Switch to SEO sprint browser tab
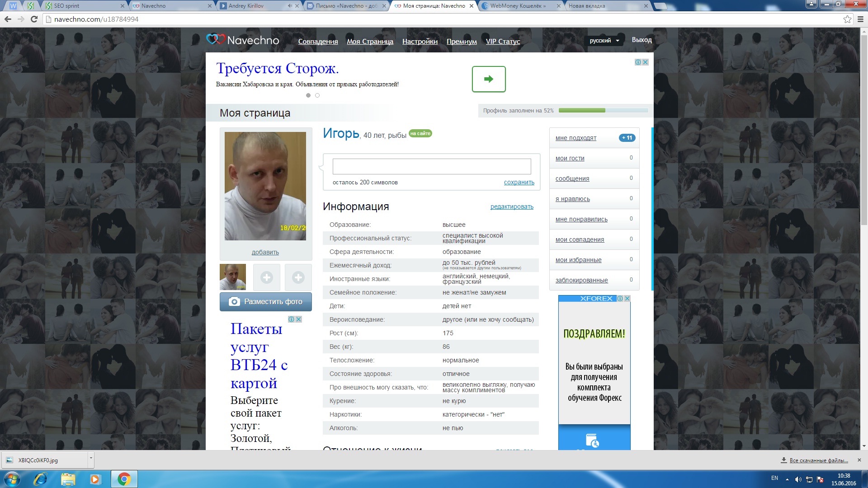 84,6
